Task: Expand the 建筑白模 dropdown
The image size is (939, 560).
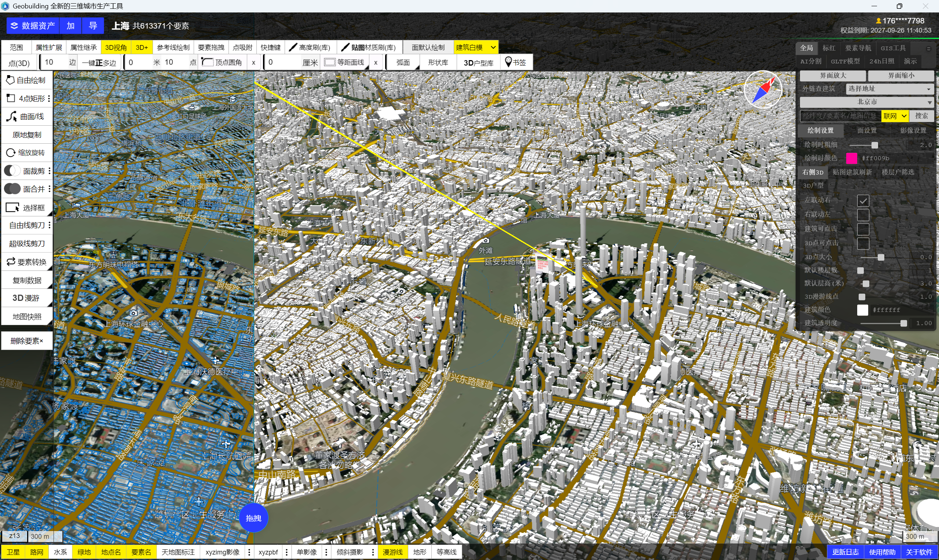Action: [x=493, y=48]
